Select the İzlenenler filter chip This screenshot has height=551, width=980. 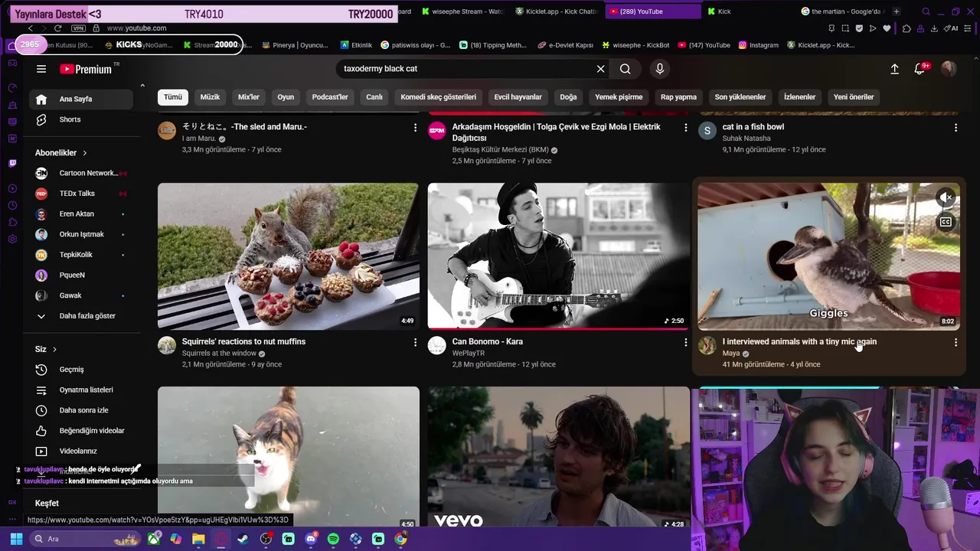(799, 97)
